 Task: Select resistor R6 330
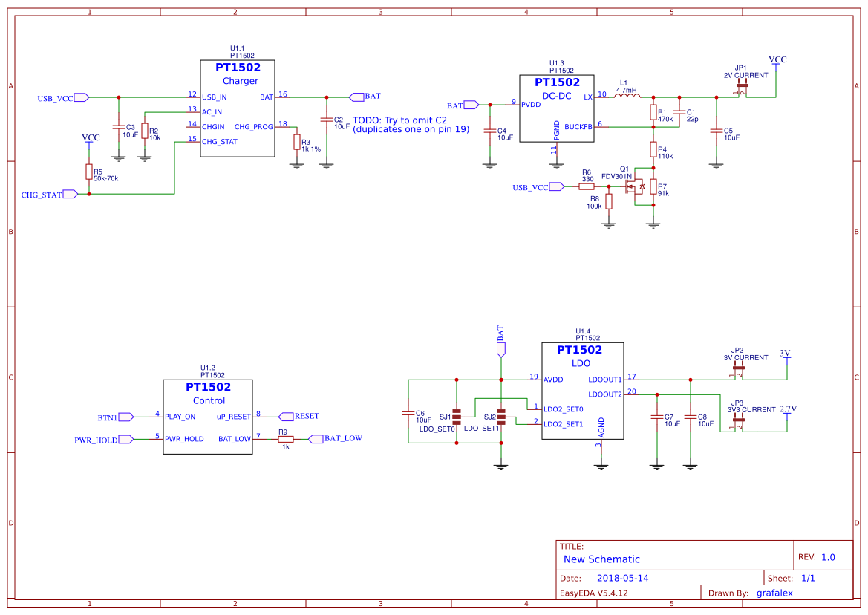point(587,186)
